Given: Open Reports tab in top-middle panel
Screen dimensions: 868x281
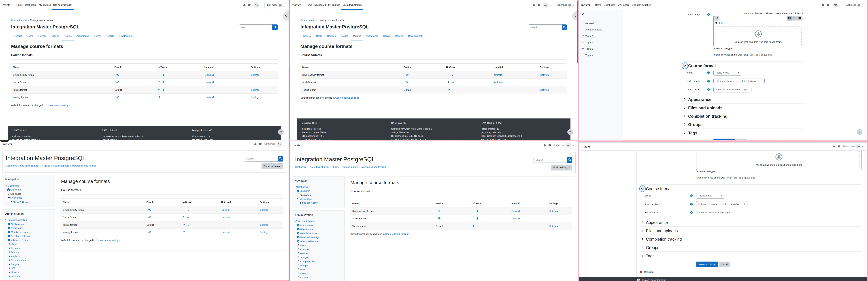Looking at the screenshot, I should click(x=399, y=36).
